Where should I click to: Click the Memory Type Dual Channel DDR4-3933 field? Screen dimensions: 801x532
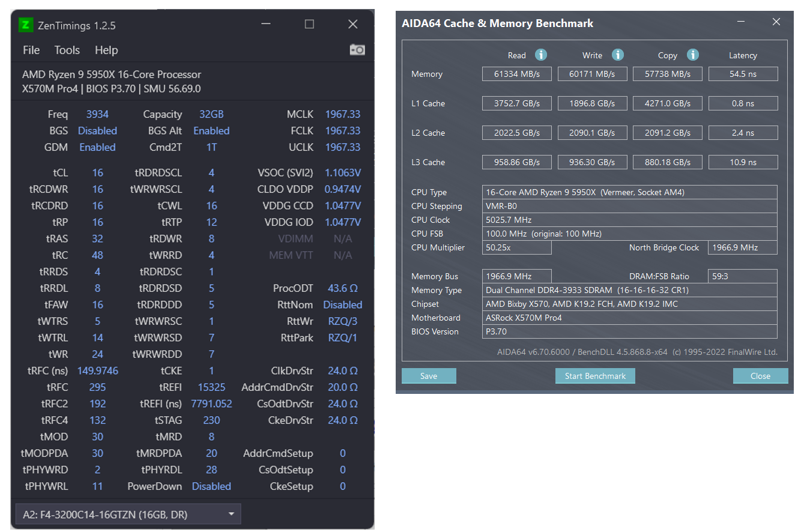(630, 290)
